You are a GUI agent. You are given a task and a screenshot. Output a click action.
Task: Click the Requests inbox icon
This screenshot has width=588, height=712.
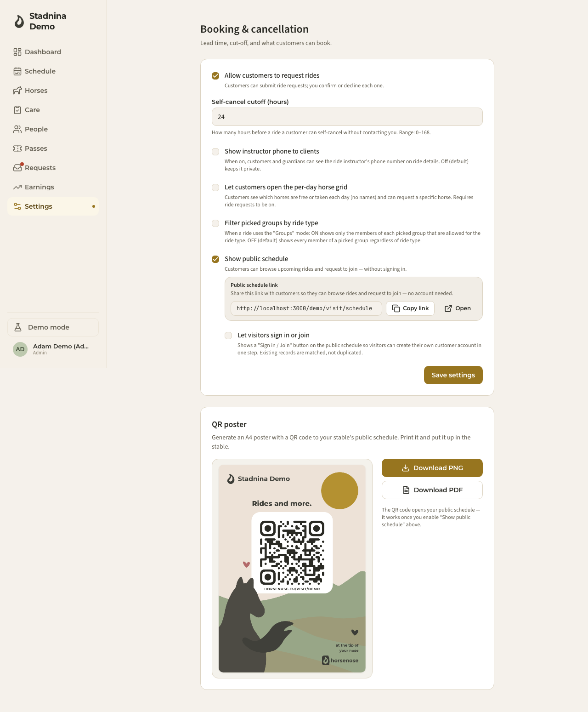17,168
